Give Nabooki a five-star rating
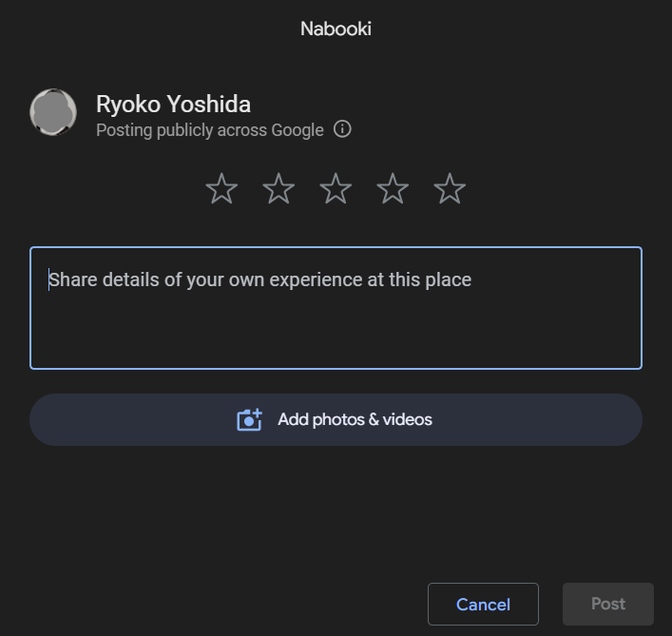This screenshot has height=636, width=672. coord(450,188)
